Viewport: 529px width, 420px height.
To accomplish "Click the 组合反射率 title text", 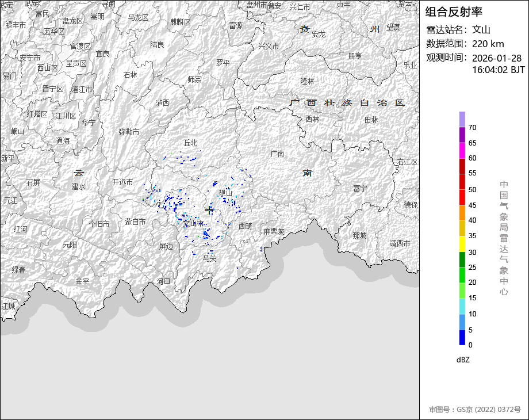I will tap(454, 12).
